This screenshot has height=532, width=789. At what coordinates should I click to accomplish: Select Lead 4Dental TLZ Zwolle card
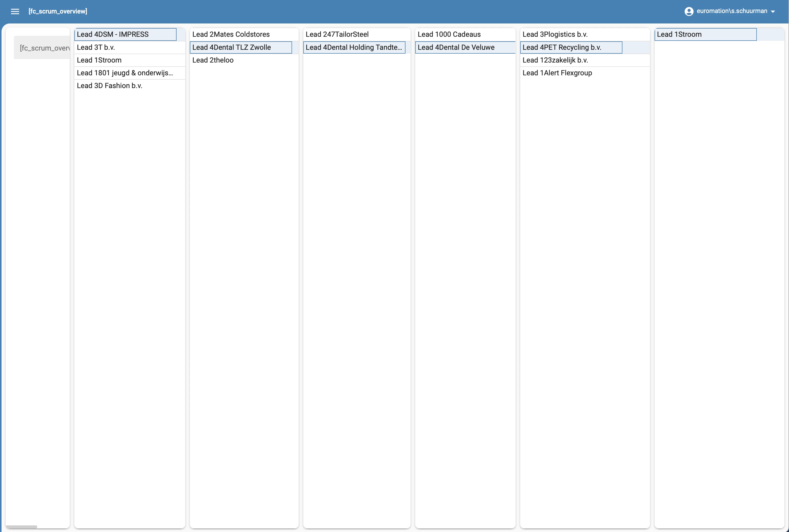tap(241, 47)
